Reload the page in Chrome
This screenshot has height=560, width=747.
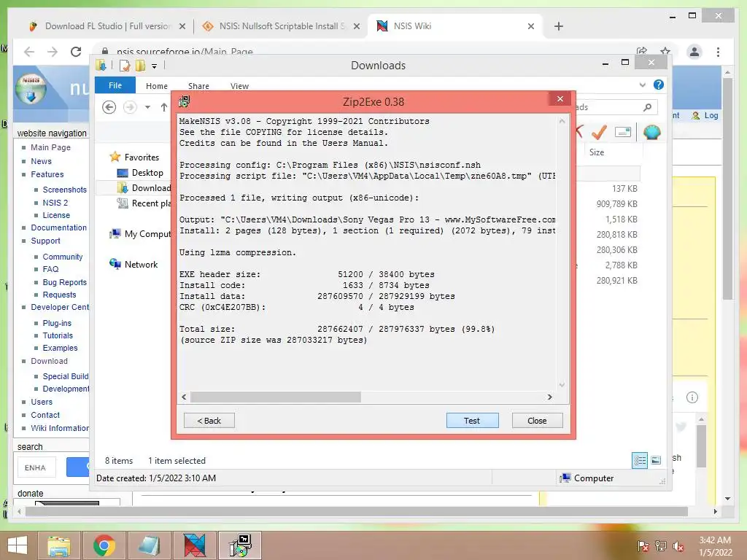point(76,52)
